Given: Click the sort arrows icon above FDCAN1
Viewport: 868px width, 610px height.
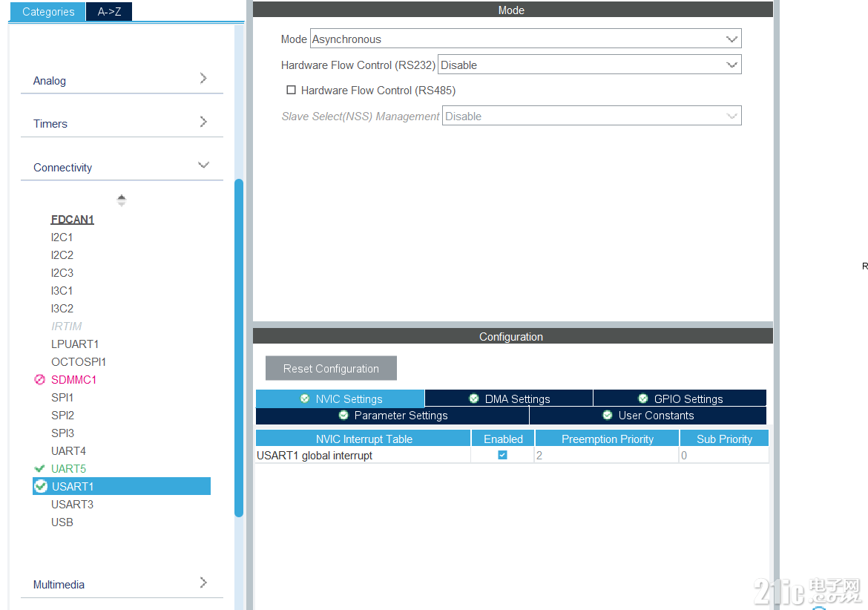Looking at the screenshot, I should click(x=122, y=200).
